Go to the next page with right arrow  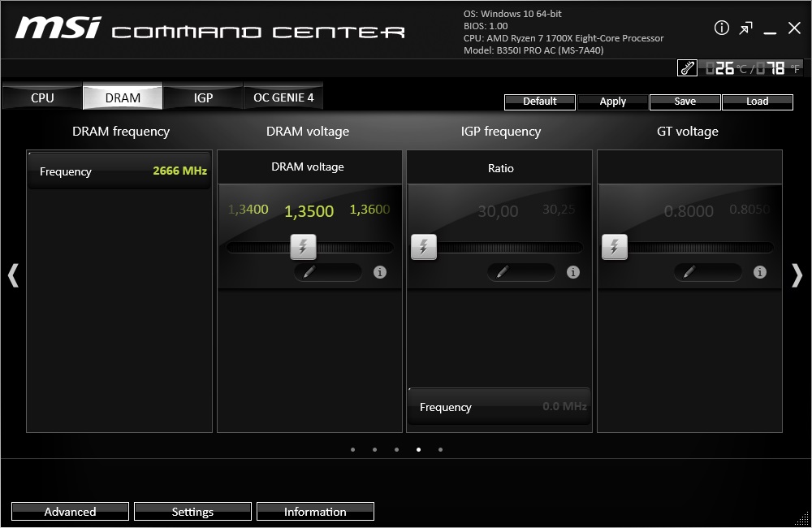coord(797,275)
